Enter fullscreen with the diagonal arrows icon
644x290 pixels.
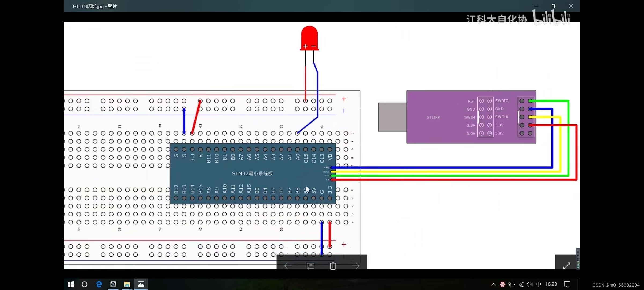[567, 266]
